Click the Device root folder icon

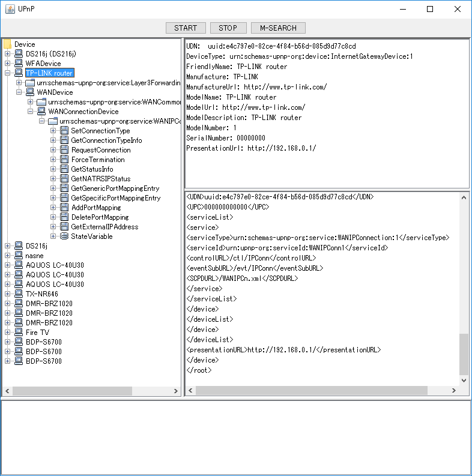[x=8, y=44]
